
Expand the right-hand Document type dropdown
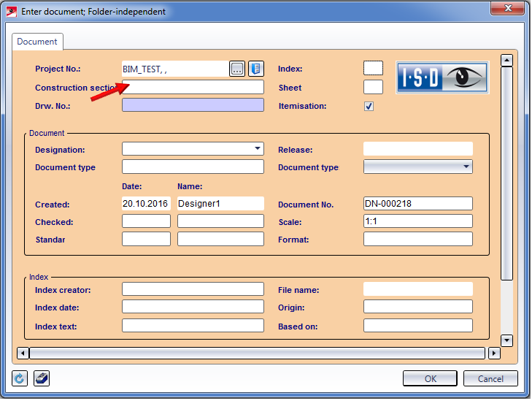point(466,167)
